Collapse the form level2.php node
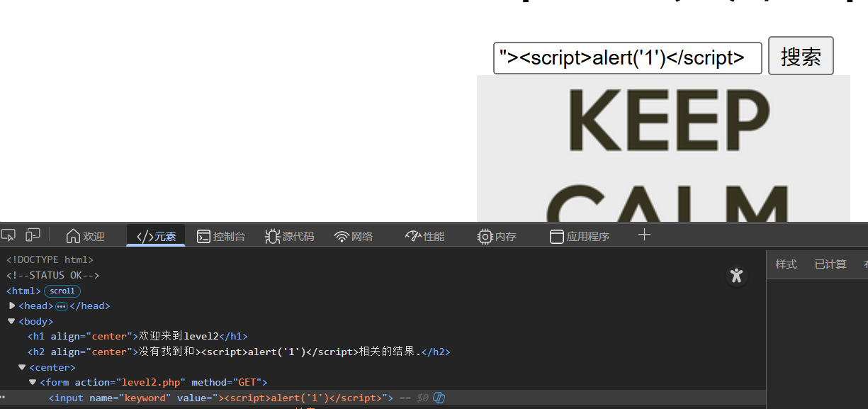 pyautogui.click(x=33, y=383)
